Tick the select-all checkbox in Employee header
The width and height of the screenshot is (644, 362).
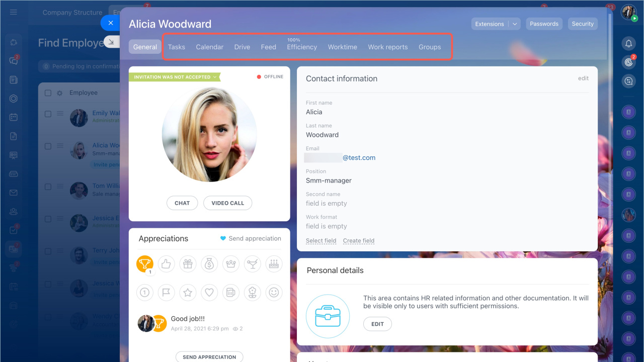48,93
